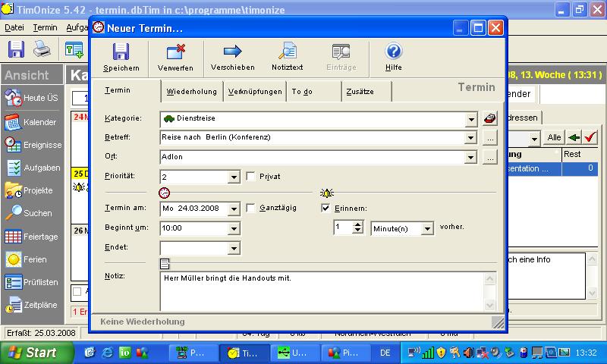Switch to the Verknüpfungen tab

tap(255, 92)
